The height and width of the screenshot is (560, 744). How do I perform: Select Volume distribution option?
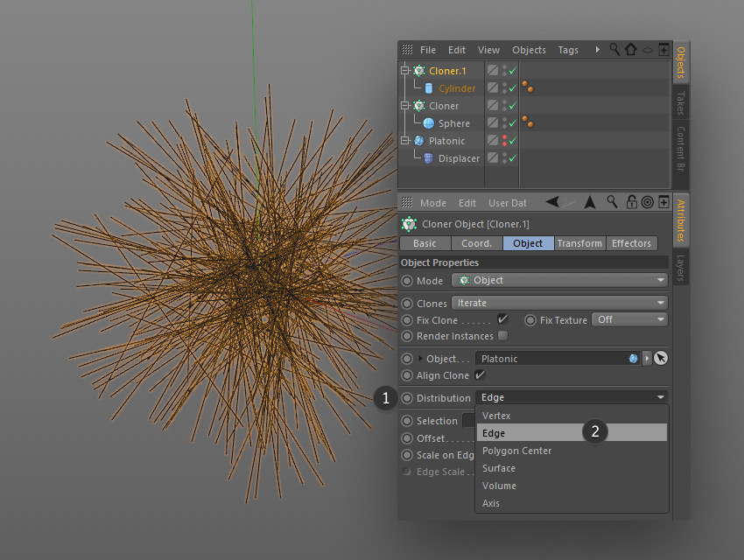coord(572,486)
